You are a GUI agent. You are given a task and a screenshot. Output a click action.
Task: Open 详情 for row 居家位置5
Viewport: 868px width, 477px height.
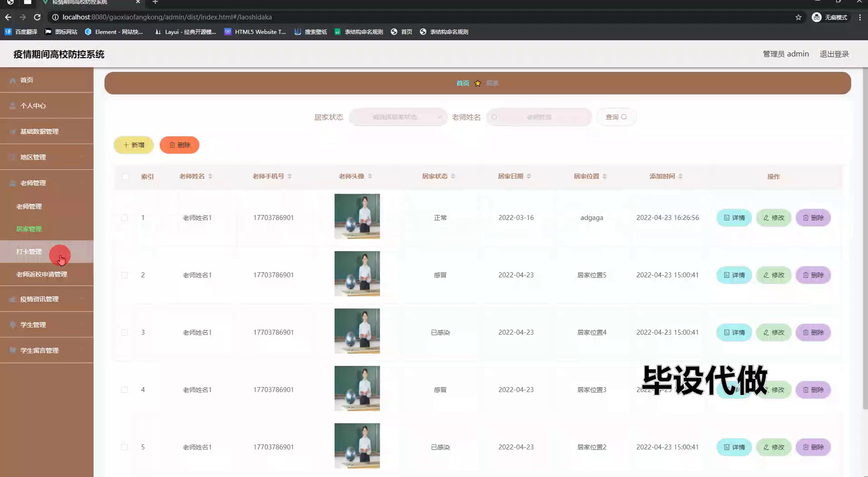pyautogui.click(x=734, y=275)
